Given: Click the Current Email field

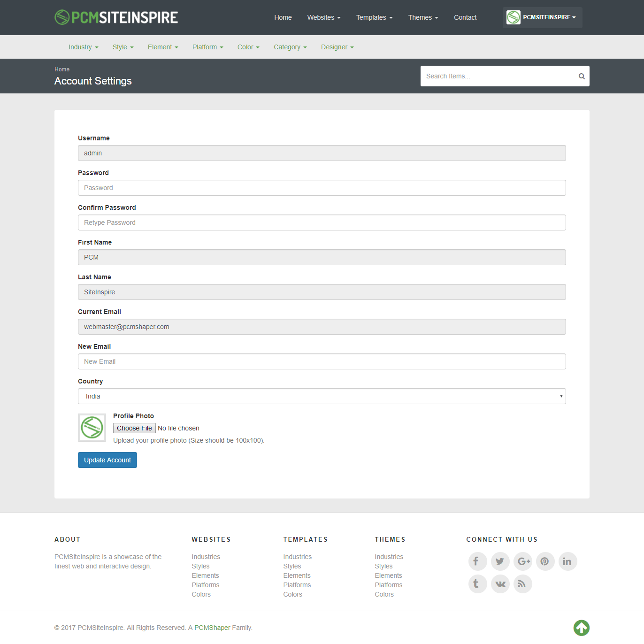Looking at the screenshot, I should click(x=322, y=327).
